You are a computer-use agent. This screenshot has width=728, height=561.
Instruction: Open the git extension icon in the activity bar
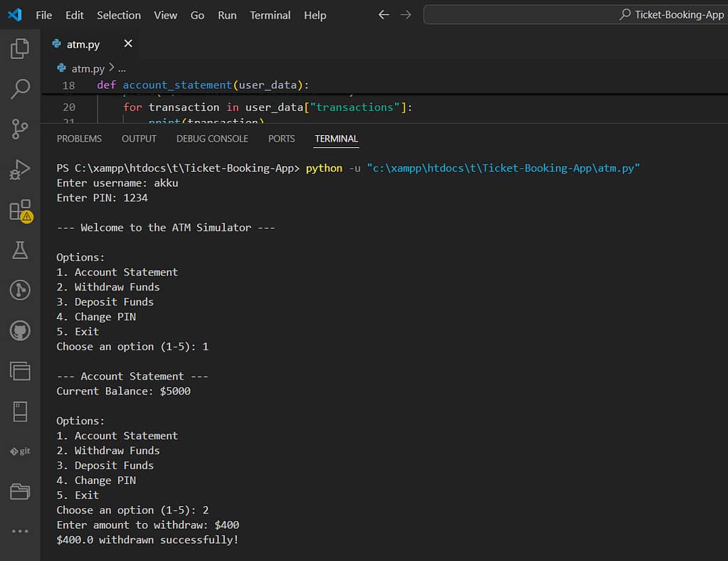coord(19,451)
